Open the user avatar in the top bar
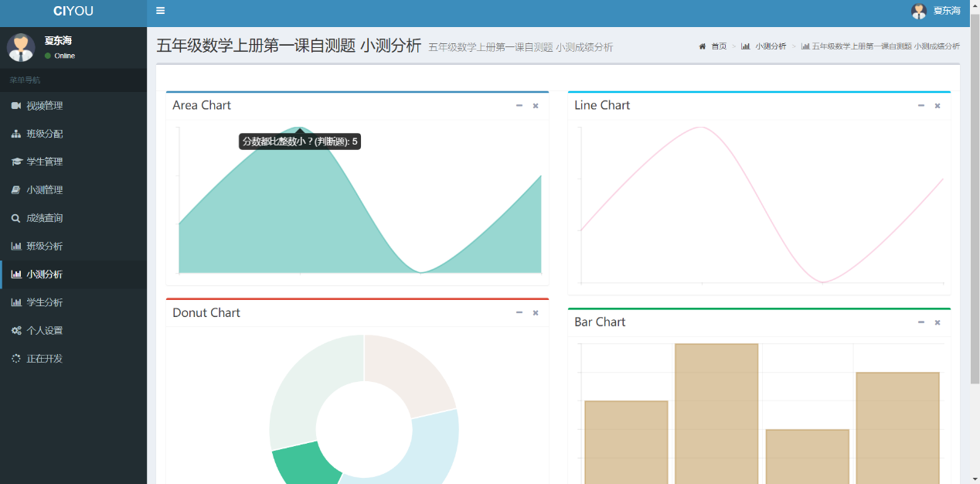 pos(919,11)
